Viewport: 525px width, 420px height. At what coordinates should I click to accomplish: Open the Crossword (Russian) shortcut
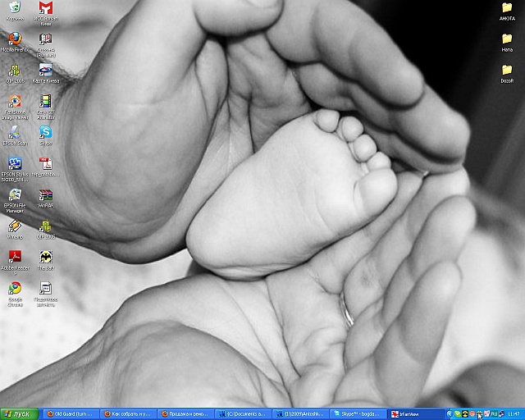tap(46, 45)
